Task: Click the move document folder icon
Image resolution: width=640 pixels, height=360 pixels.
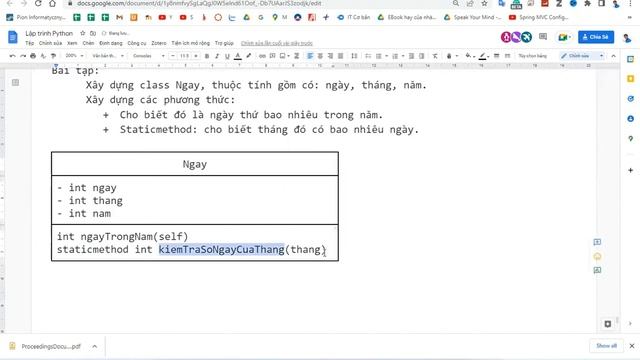Action: [93, 33]
